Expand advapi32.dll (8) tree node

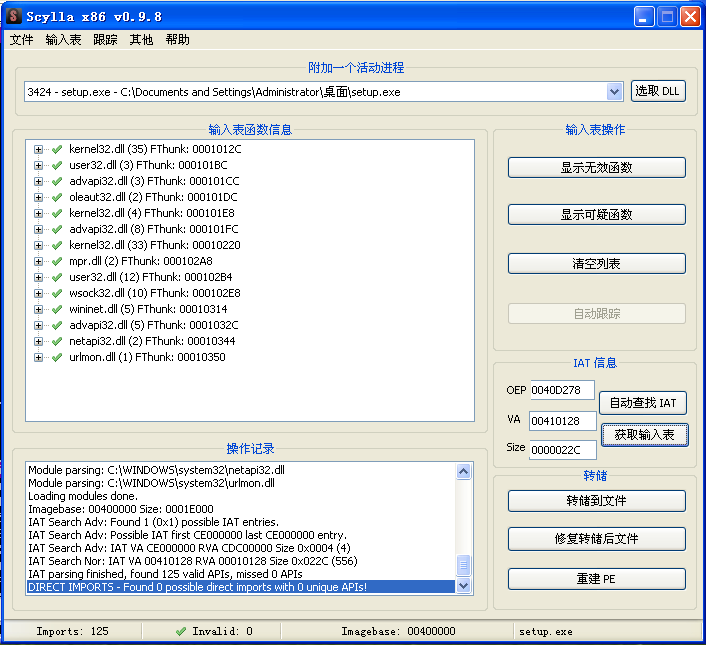tap(38, 230)
